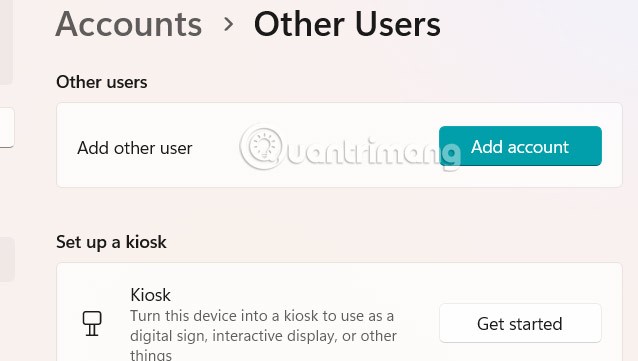Click the Other users section heading
The height and width of the screenshot is (361, 638).
coord(102,82)
